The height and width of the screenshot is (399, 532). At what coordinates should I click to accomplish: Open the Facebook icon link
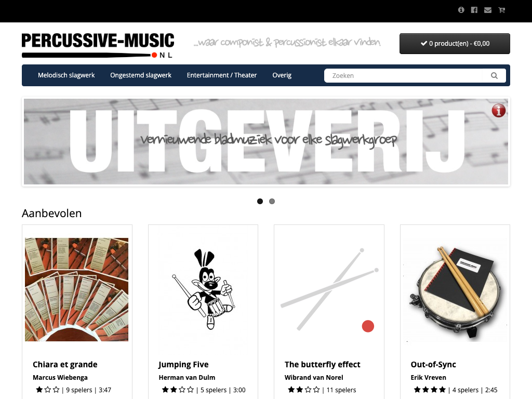474,10
